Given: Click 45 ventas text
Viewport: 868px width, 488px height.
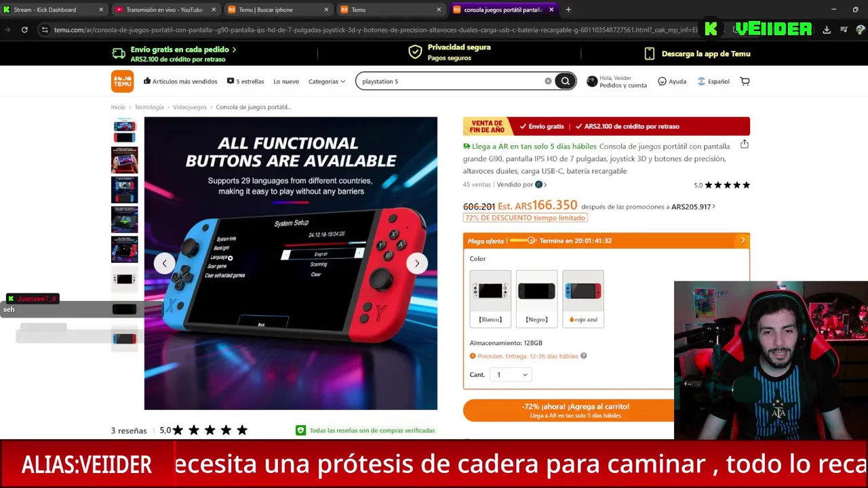Looking at the screenshot, I should [477, 184].
